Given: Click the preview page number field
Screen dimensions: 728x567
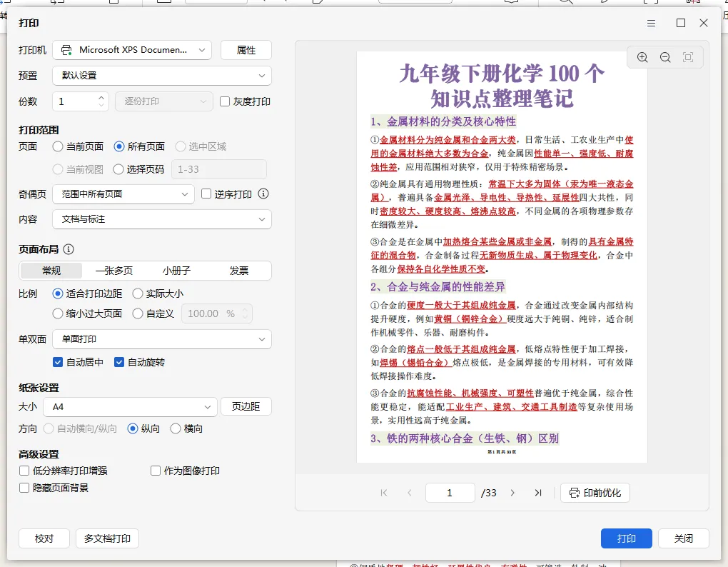Looking at the screenshot, I should (x=450, y=493).
